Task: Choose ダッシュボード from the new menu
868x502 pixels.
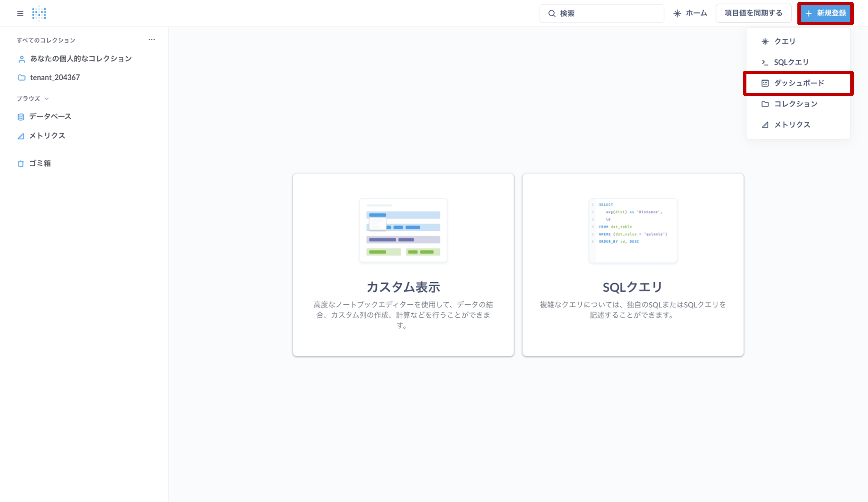Action: pyautogui.click(x=798, y=83)
